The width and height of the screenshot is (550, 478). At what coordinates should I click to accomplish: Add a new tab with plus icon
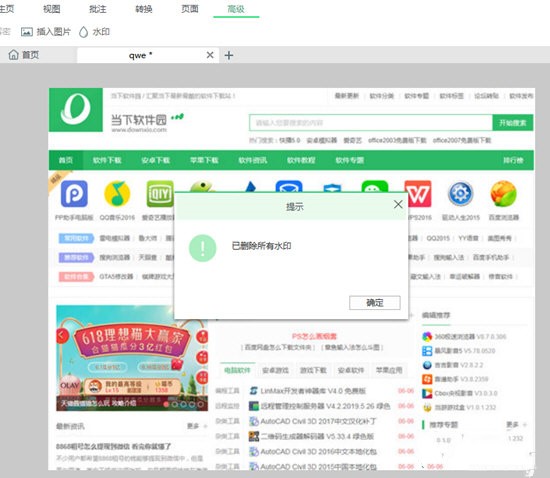click(229, 55)
